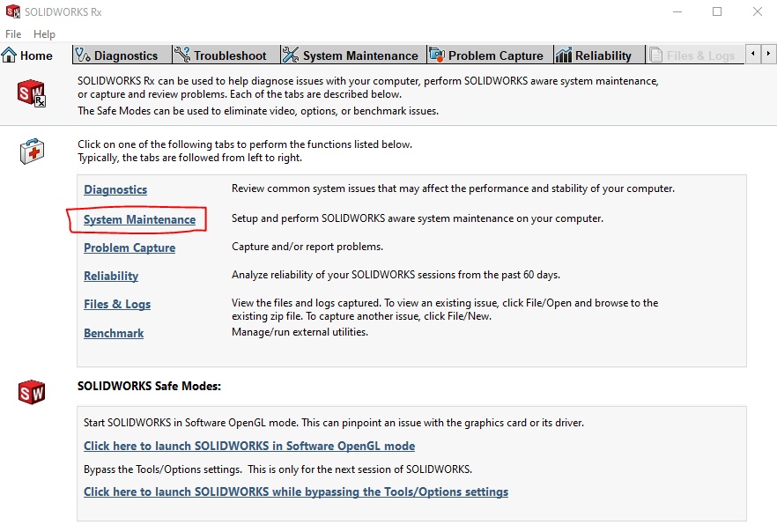
Task: Click the SOLIDWORKS Rx title bar logo
Action: tap(13, 11)
